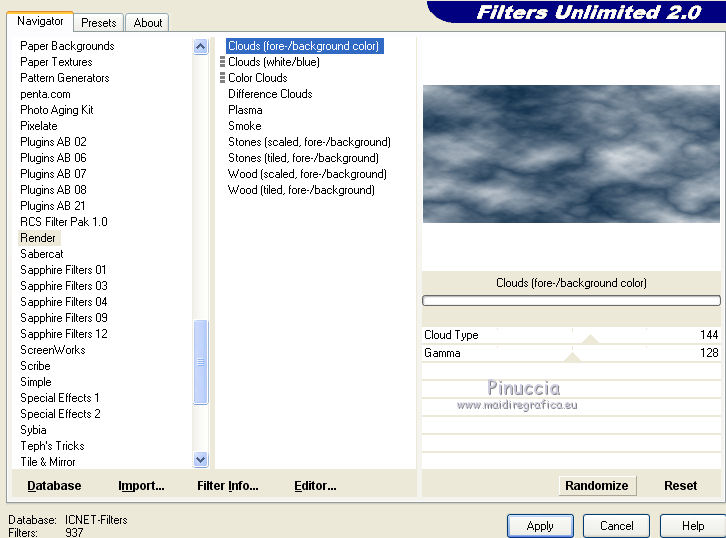
Task: Select Smoke filter
Action: point(244,126)
